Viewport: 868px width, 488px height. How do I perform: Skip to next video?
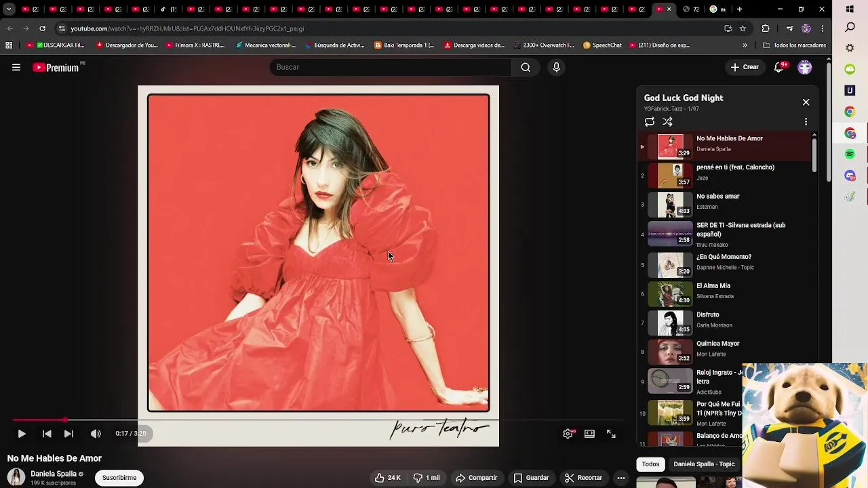click(68, 434)
